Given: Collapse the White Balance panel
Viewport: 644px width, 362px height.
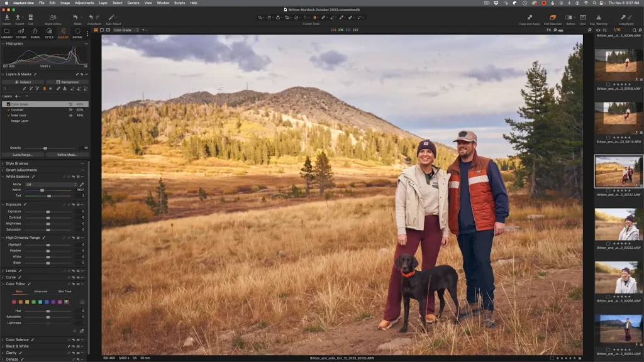Looking at the screenshot, I should 3,177.
